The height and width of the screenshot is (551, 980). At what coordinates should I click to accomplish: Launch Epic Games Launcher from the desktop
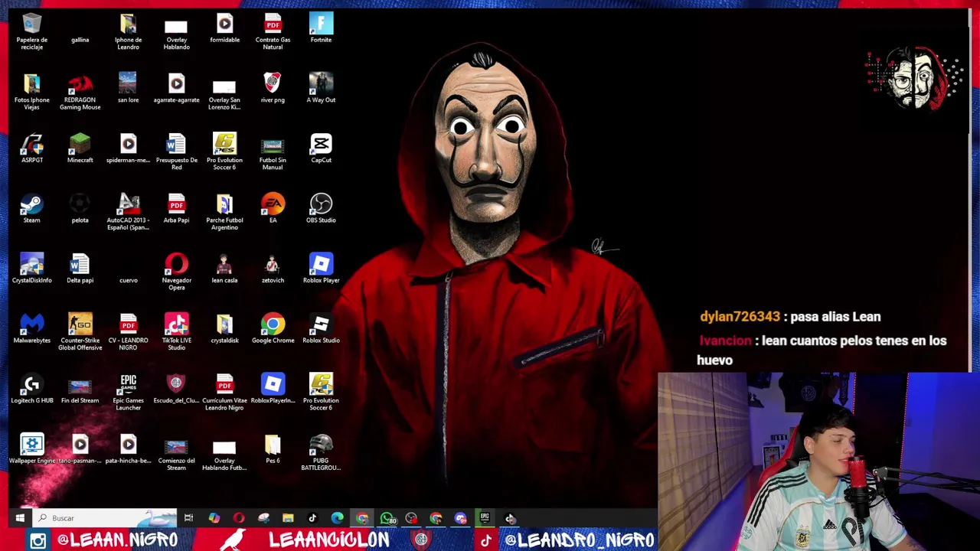pyautogui.click(x=128, y=391)
